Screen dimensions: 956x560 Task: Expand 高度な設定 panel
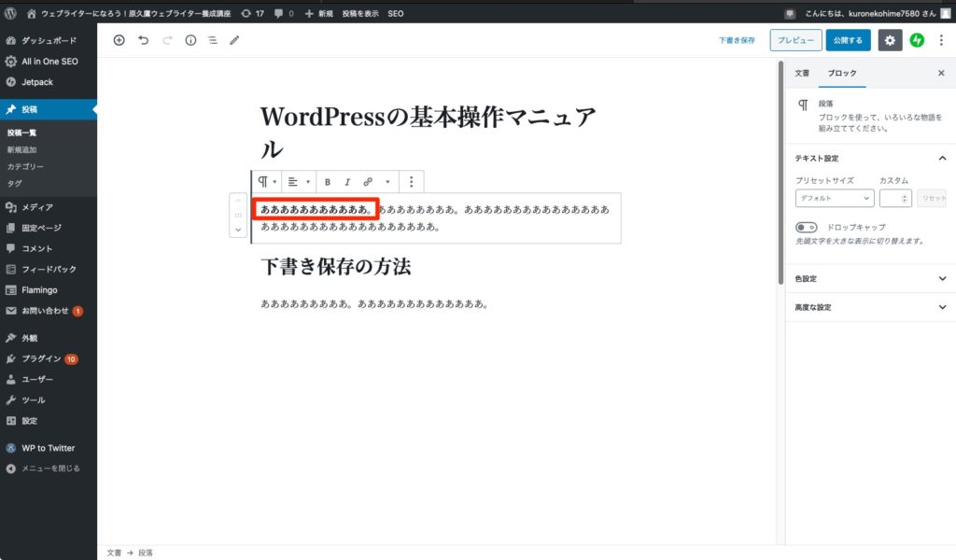(870, 307)
